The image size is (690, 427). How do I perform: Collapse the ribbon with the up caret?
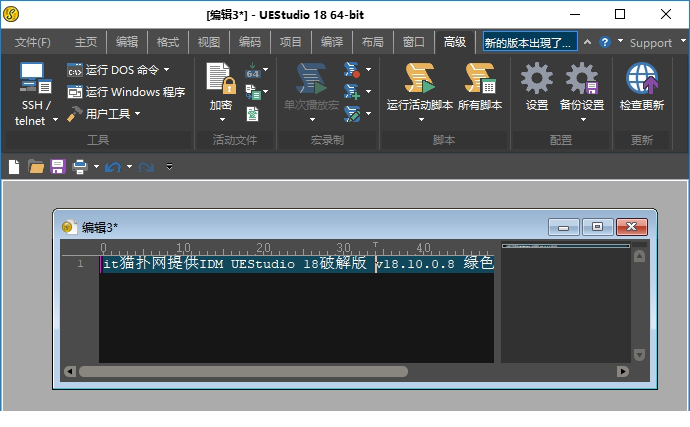coord(587,42)
